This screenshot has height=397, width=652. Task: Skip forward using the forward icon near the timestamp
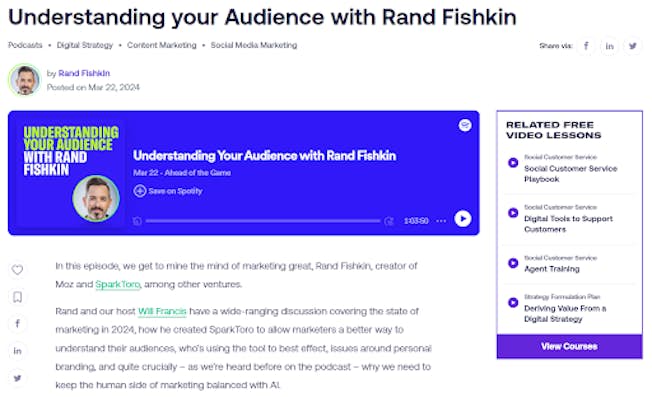pos(389,221)
